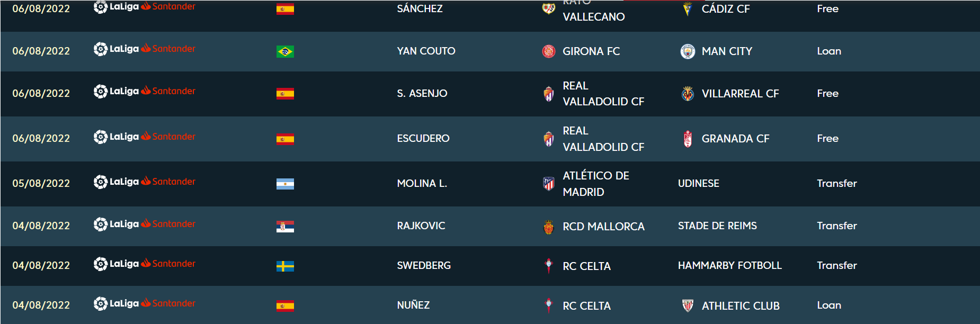This screenshot has width=980, height=324.
Task: Click the RCD Mallorca crest icon
Action: [x=549, y=227]
